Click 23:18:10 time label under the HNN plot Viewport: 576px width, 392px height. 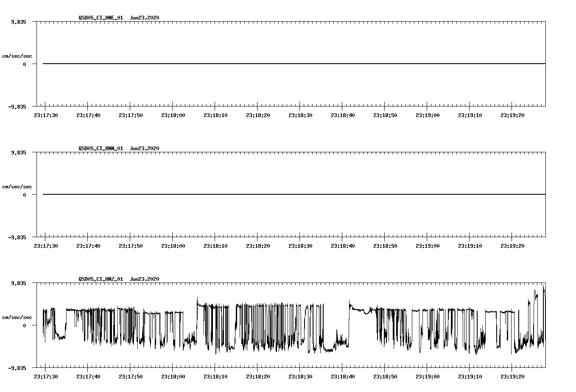[x=215, y=246]
